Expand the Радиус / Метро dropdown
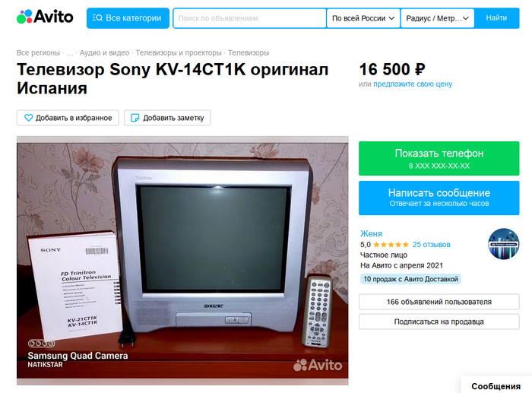 tap(437, 18)
